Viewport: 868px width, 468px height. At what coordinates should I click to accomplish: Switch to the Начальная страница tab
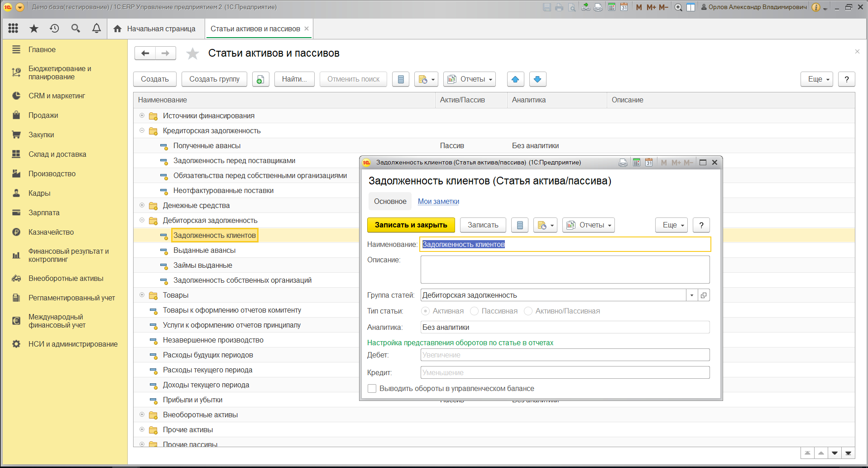point(156,29)
